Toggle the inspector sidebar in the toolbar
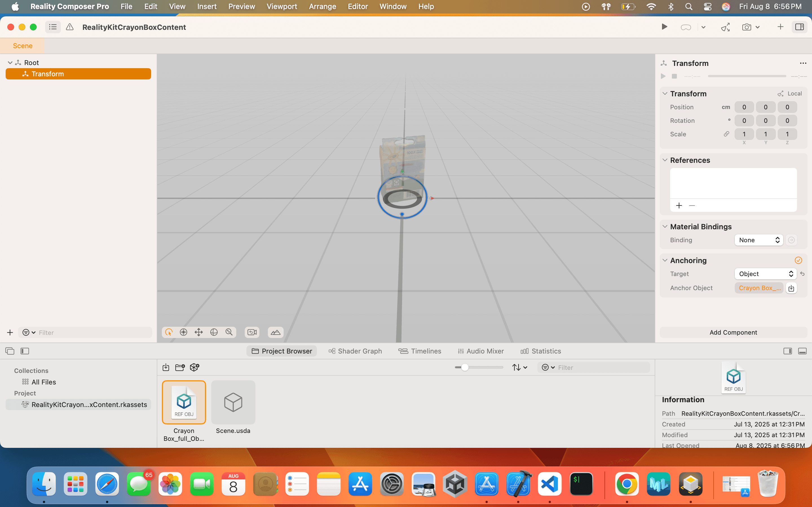812x507 pixels. 799,27
